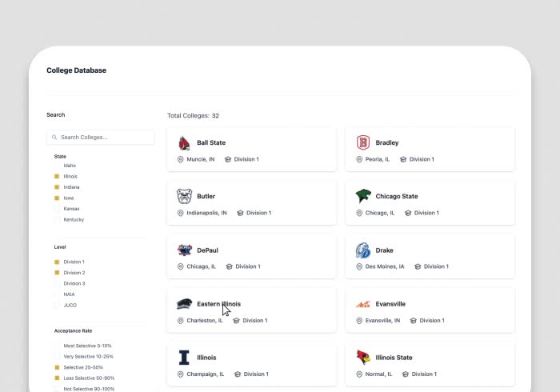Click the Chicago State cougar logo
Screen dimensions: 560x392
[363, 196]
